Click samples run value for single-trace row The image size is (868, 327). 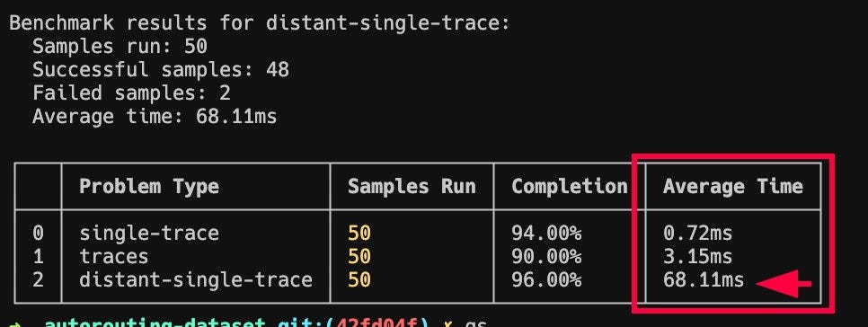[x=359, y=233]
